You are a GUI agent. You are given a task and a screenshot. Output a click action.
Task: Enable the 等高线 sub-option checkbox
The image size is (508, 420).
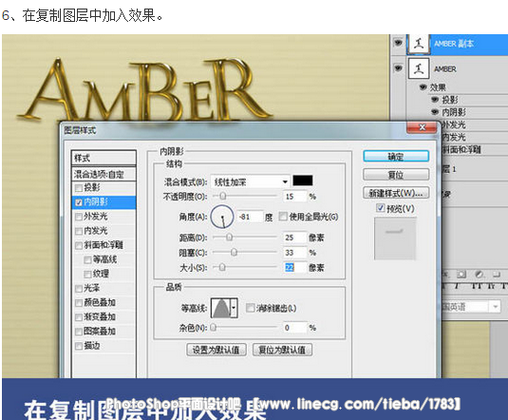[x=87, y=259]
